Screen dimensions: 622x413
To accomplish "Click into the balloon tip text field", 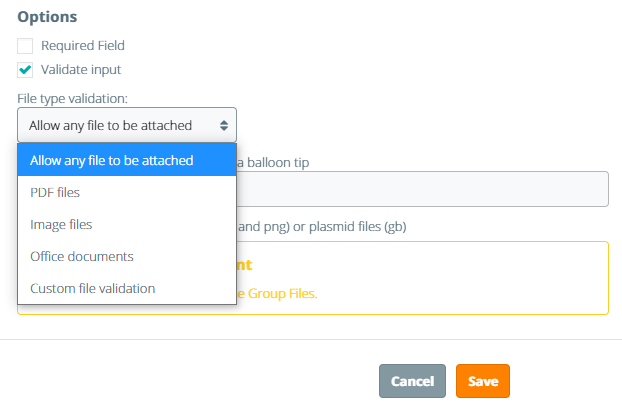I will click(420, 189).
